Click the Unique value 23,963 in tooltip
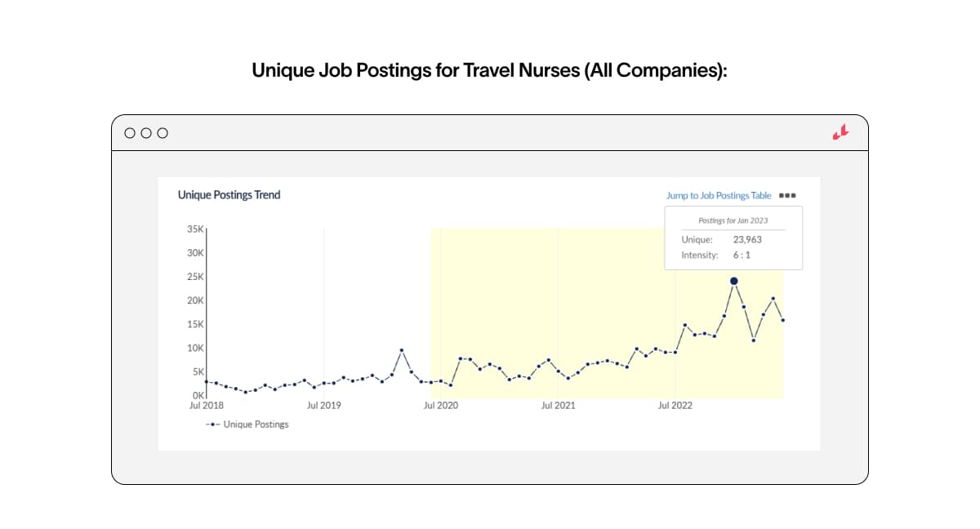This screenshot has width=980, height=529. coord(747,240)
